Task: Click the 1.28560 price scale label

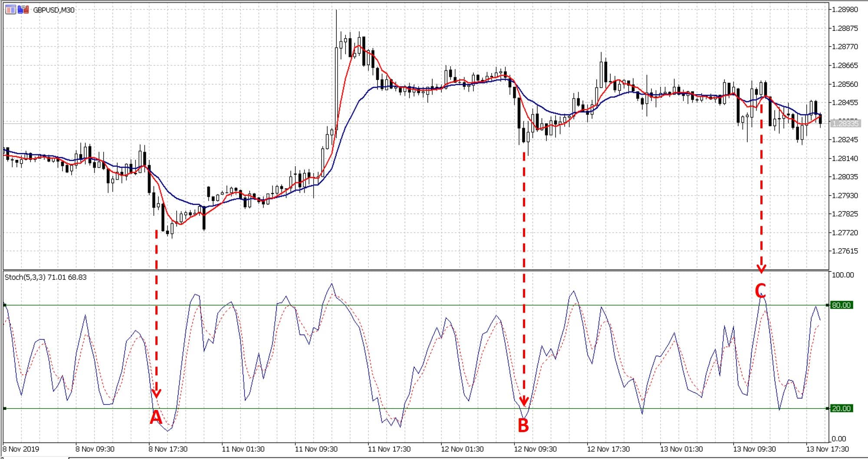Action: pos(845,84)
